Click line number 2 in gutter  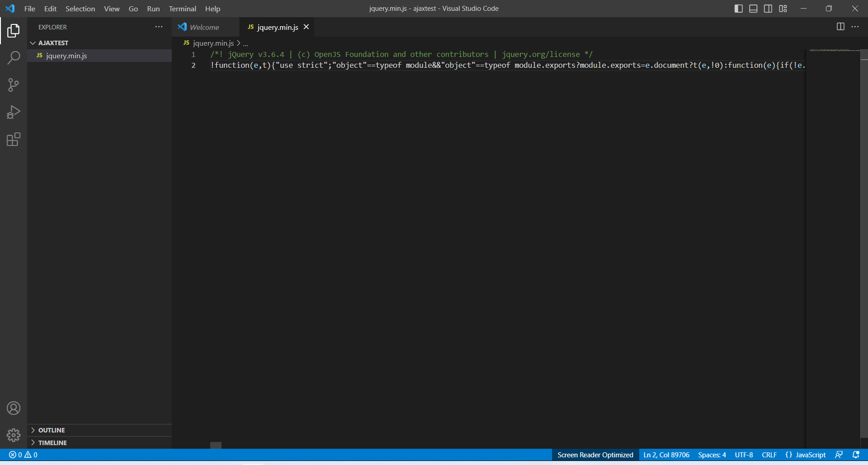click(x=193, y=65)
